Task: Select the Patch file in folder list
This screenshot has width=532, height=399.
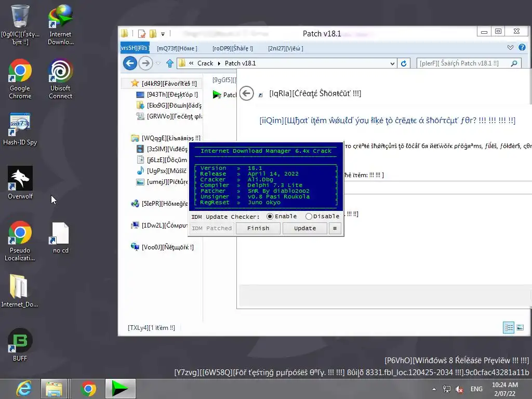Action: 224,95
